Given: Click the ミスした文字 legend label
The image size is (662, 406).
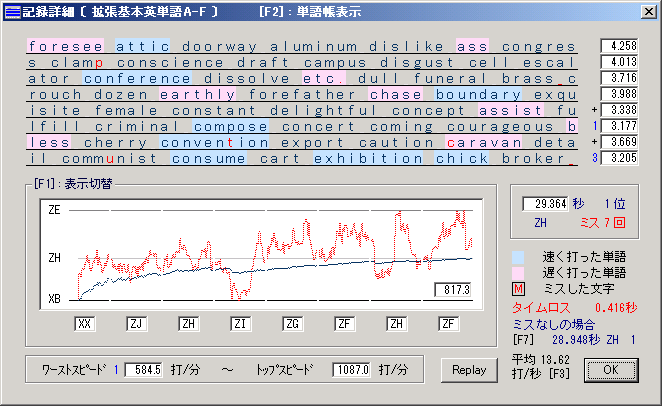Looking at the screenshot, I should (579, 289).
